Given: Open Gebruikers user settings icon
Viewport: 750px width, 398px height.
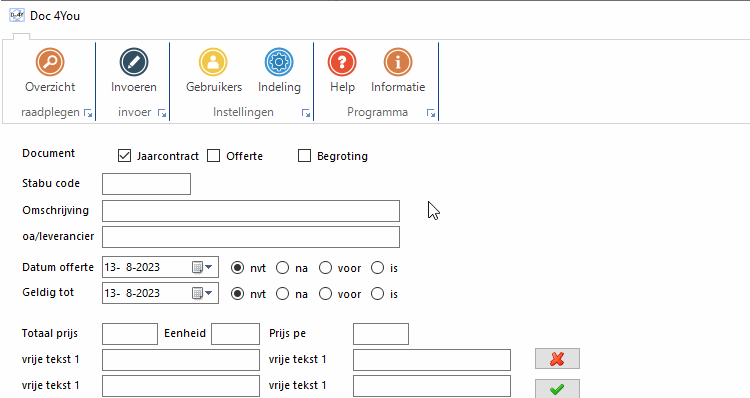Looking at the screenshot, I should click(213, 62).
